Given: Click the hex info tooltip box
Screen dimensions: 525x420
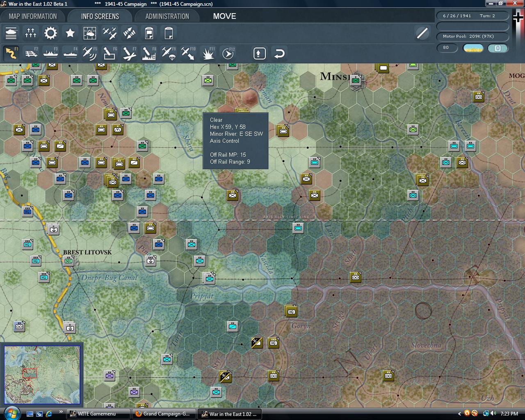Looking at the screenshot, I should coord(235,141).
